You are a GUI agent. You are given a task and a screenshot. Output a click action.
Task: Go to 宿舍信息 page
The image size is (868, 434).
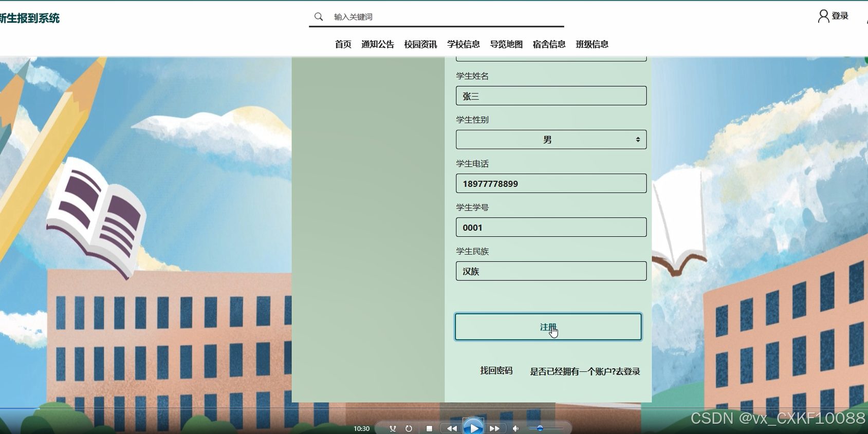click(x=549, y=44)
